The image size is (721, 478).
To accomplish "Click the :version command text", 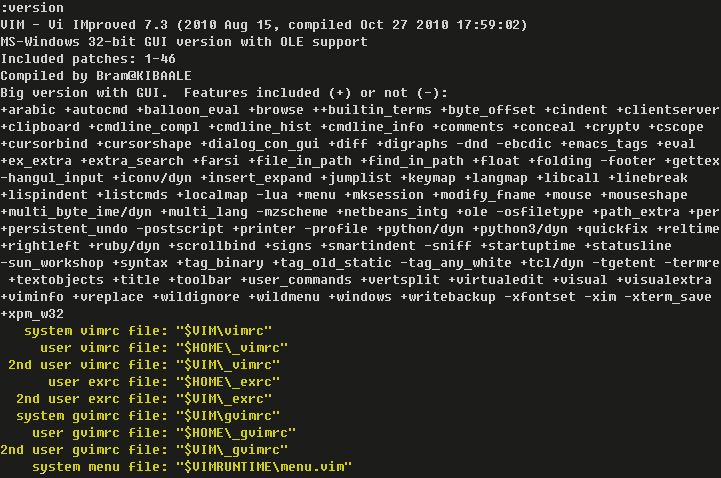I will [32, 8].
